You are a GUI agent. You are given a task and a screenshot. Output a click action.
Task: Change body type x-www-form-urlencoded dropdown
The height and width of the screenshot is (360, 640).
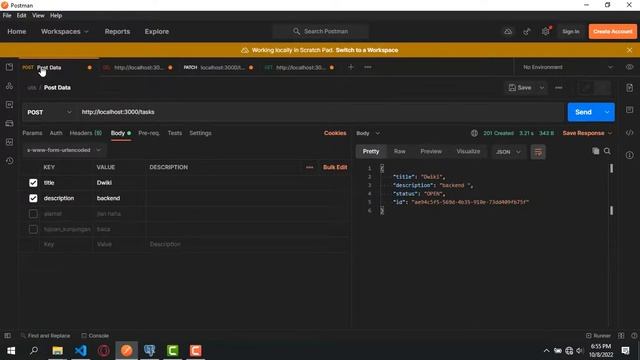(64, 150)
